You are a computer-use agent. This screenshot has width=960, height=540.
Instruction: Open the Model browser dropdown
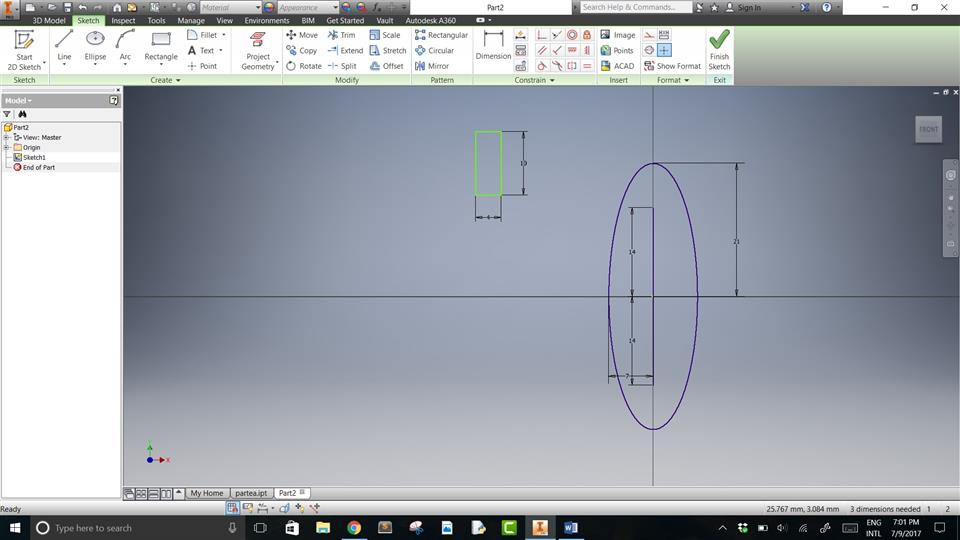[x=18, y=100]
